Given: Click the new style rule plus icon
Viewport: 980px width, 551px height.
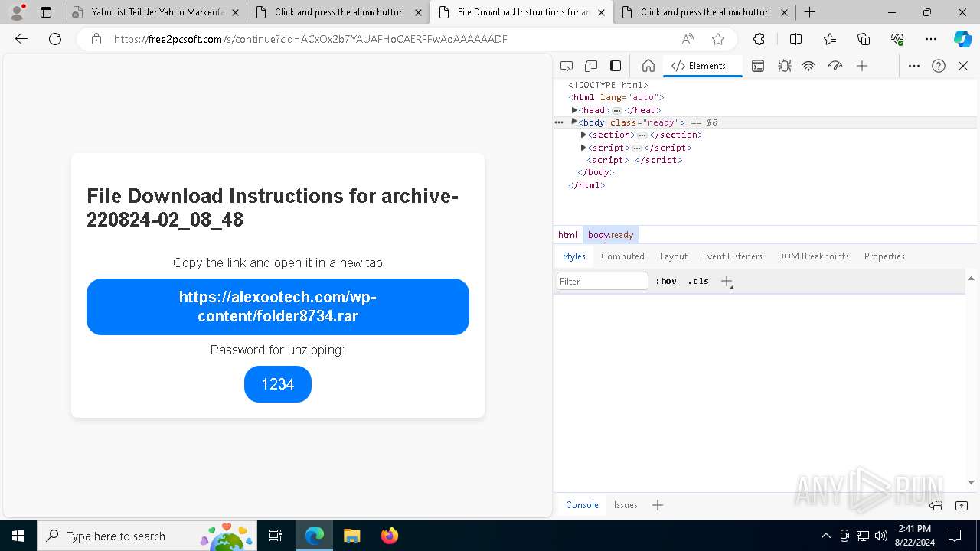Looking at the screenshot, I should 727,281.
